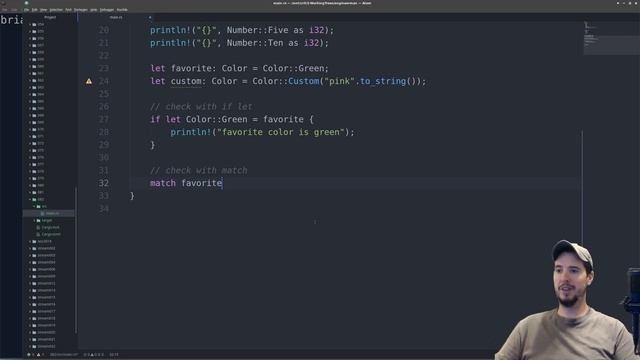
Task: Expand the target folder in the tree
Action: point(44,220)
